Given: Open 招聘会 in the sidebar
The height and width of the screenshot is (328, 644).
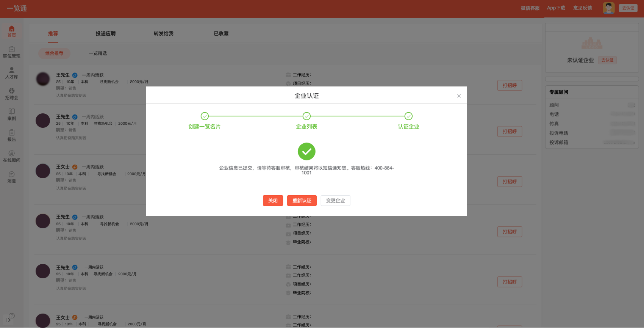Looking at the screenshot, I should 12,94.
